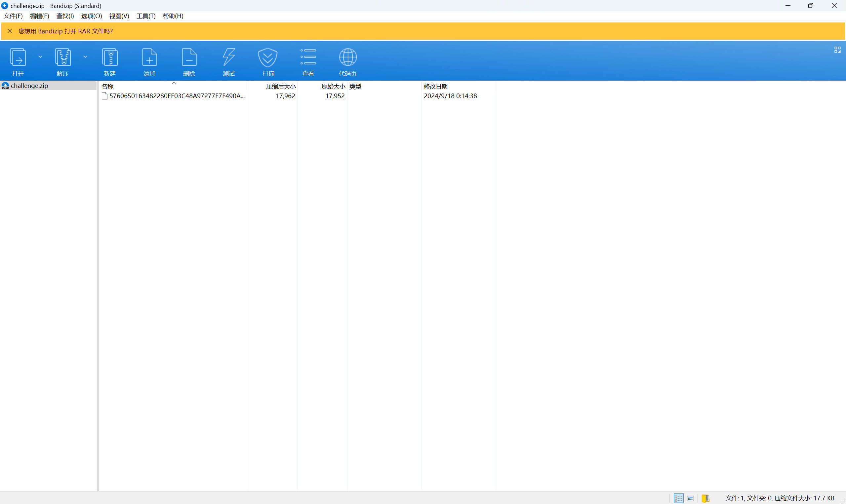Click the yellow archive info icon in status bar

(x=706, y=498)
